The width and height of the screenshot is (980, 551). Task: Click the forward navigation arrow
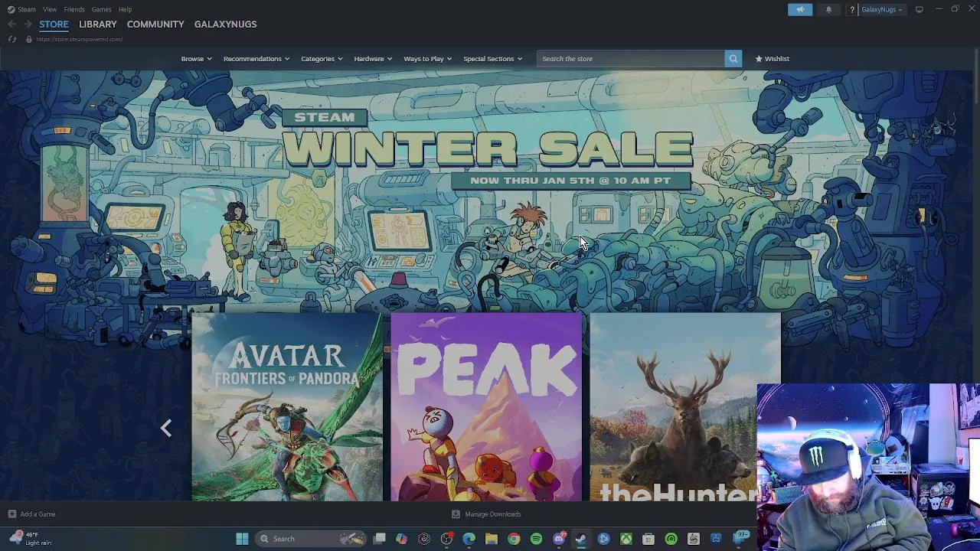(x=27, y=24)
